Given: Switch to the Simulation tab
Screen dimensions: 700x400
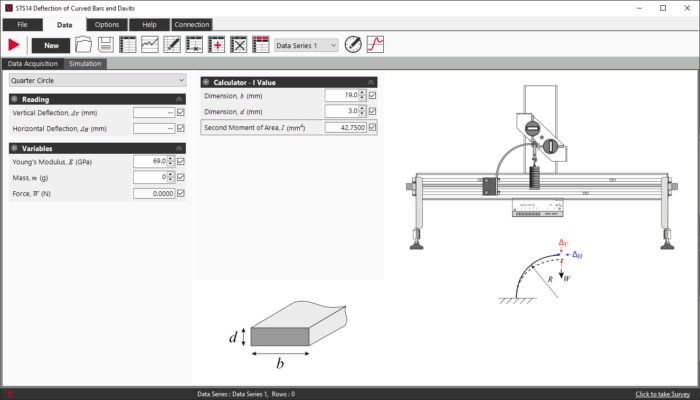Looking at the screenshot, I should [x=85, y=63].
